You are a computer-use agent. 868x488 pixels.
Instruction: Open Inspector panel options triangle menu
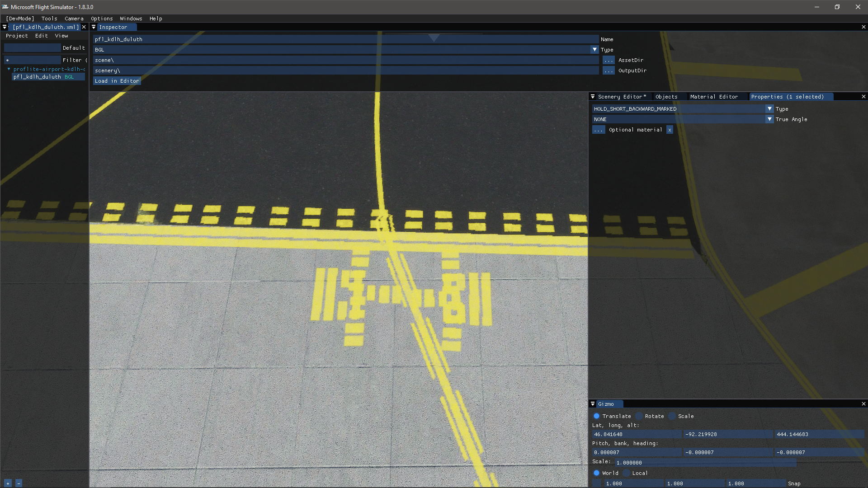[x=94, y=27]
